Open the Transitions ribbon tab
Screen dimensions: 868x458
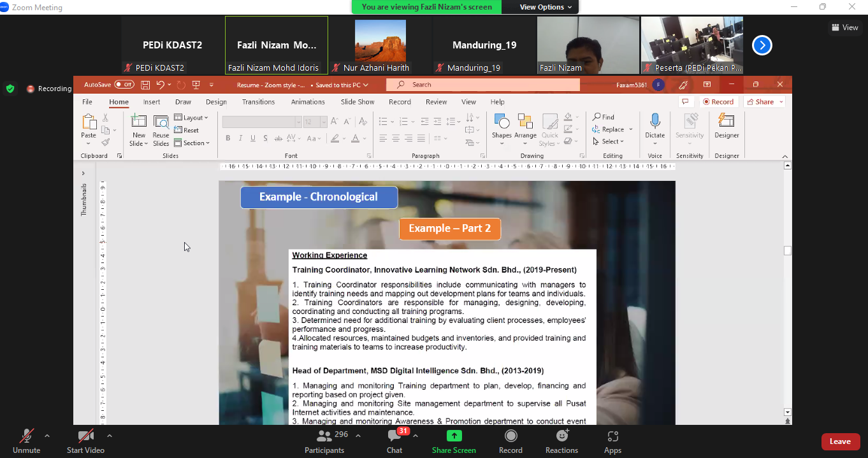pos(258,102)
